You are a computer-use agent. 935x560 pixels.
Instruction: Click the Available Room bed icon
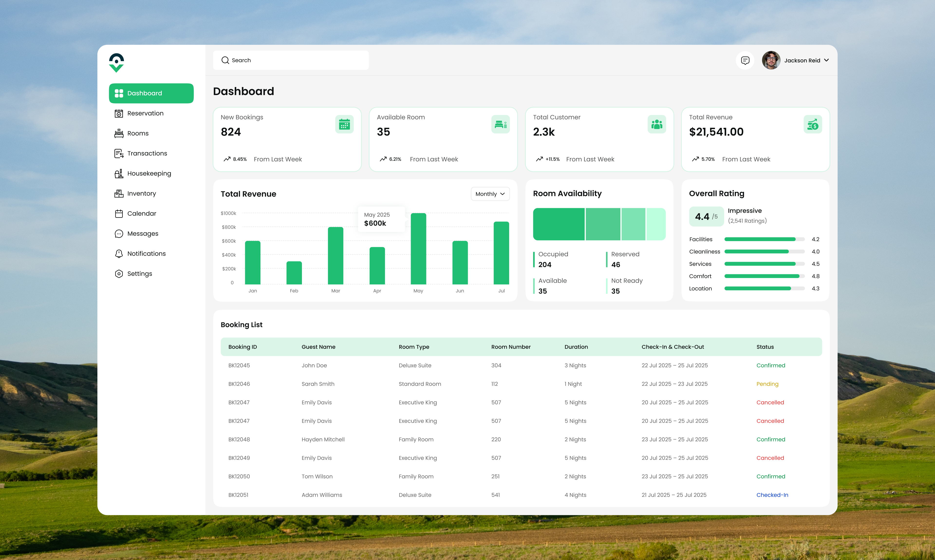coord(500,124)
